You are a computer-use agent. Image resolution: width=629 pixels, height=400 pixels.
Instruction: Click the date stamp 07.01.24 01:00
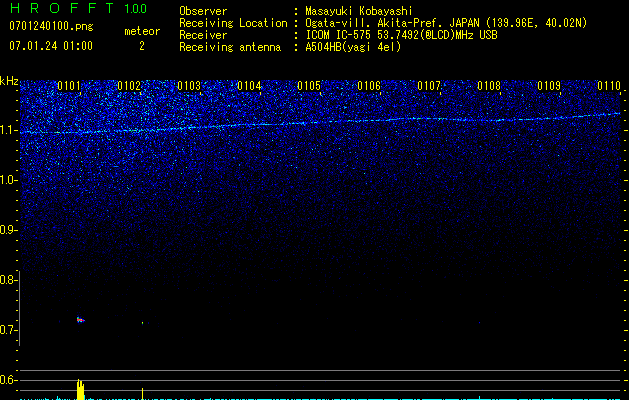51,46
